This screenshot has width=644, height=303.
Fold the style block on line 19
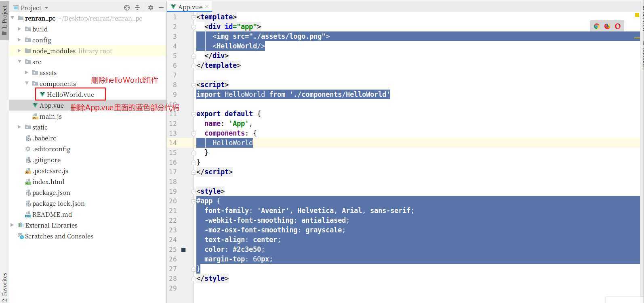pyautogui.click(x=194, y=192)
